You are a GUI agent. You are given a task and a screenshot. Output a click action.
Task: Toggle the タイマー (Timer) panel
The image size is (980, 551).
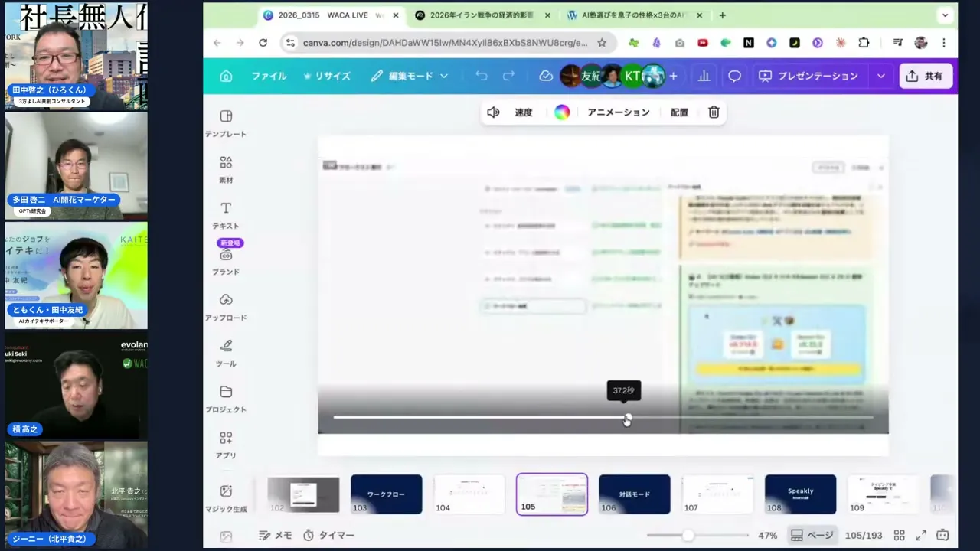(x=329, y=535)
